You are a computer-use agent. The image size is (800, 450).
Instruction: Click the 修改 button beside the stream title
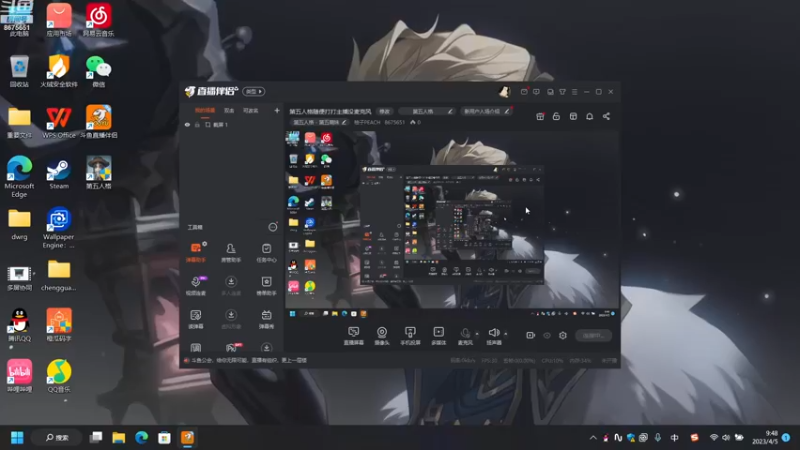(384, 111)
